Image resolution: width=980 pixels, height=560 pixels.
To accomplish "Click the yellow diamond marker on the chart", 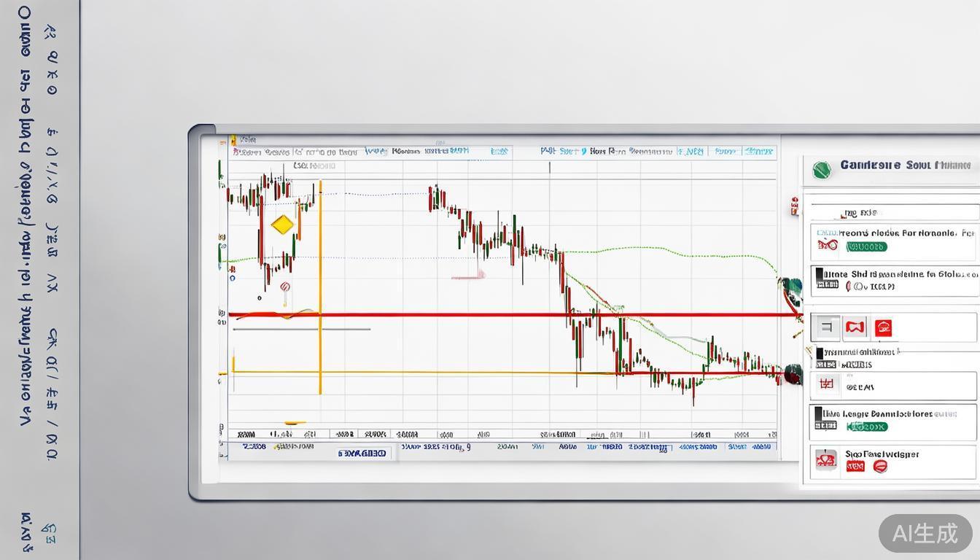I will [x=282, y=225].
